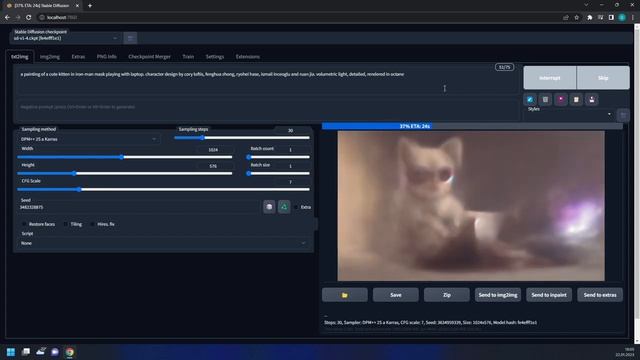
Task: Open the Train tab
Action: click(188, 57)
